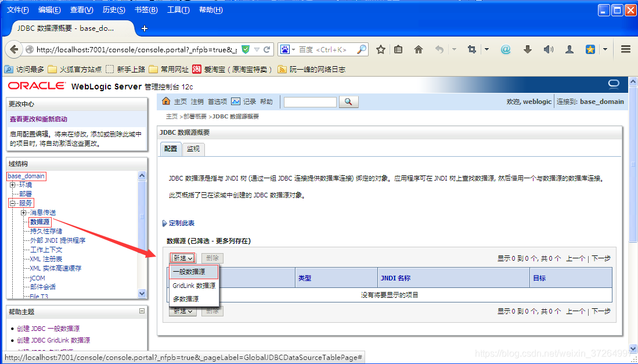Select 外部 JNDI 提供程序 tree item
Image resolution: width=638 pixels, height=364 pixels.
[58, 240]
